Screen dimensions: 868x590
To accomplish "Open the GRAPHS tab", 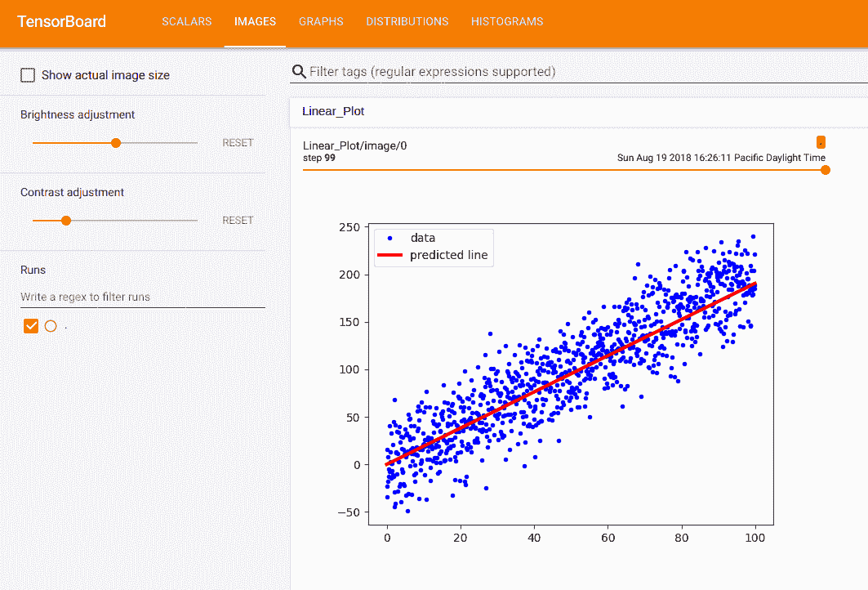I will pyautogui.click(x=321, y=21).
